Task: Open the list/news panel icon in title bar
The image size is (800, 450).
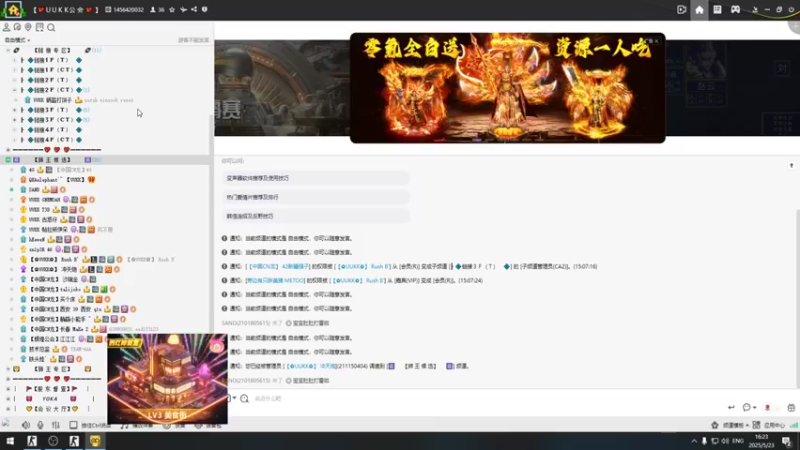Action: (717, 10)
